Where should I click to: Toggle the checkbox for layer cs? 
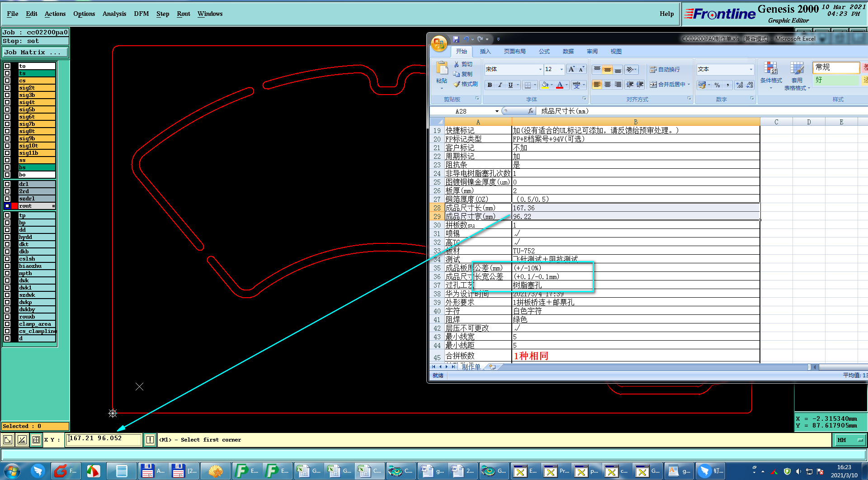click(7, 81)
